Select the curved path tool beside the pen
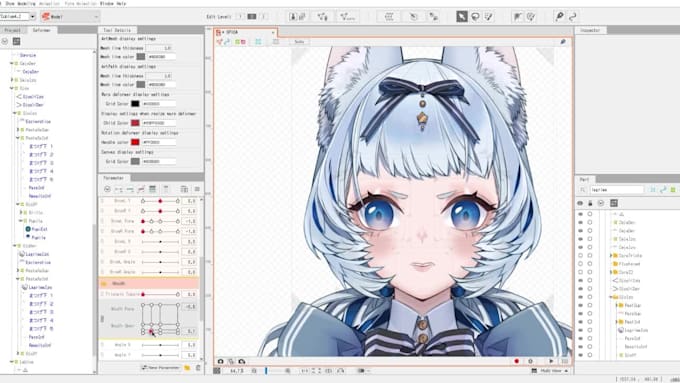Viewport: 680px width, 383px height. (x=573, y=16)
